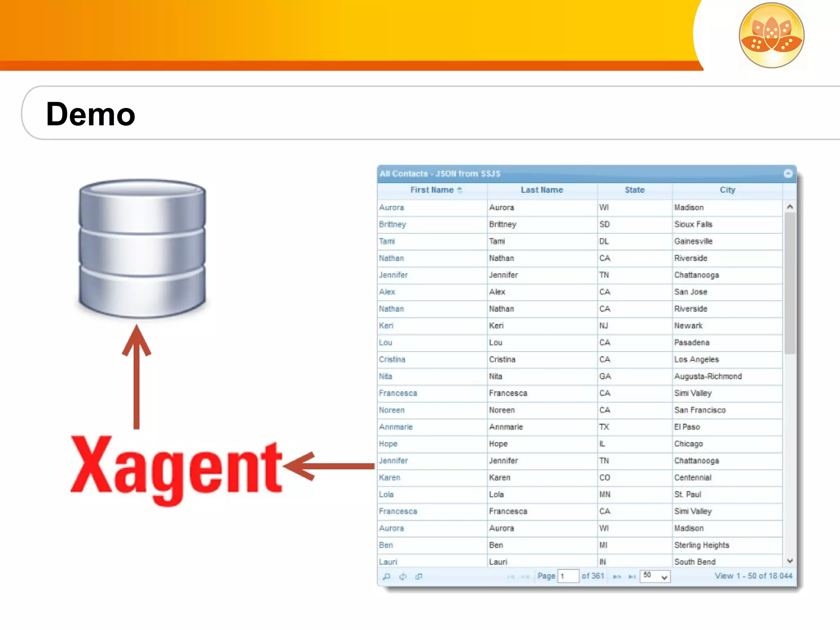Click the vertical scrollbar thumb
Screen dimensions: 840x630
tap(790, 283)
